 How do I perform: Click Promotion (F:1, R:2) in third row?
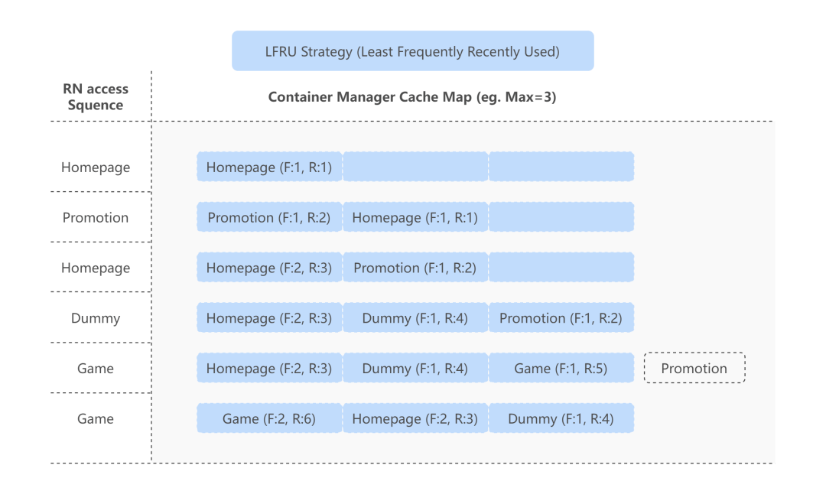pyautogui.click(x=415, y=268)
